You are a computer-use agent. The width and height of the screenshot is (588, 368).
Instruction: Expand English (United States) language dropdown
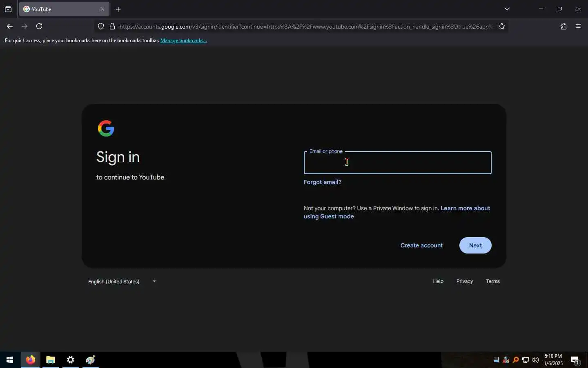coord(122,281)
